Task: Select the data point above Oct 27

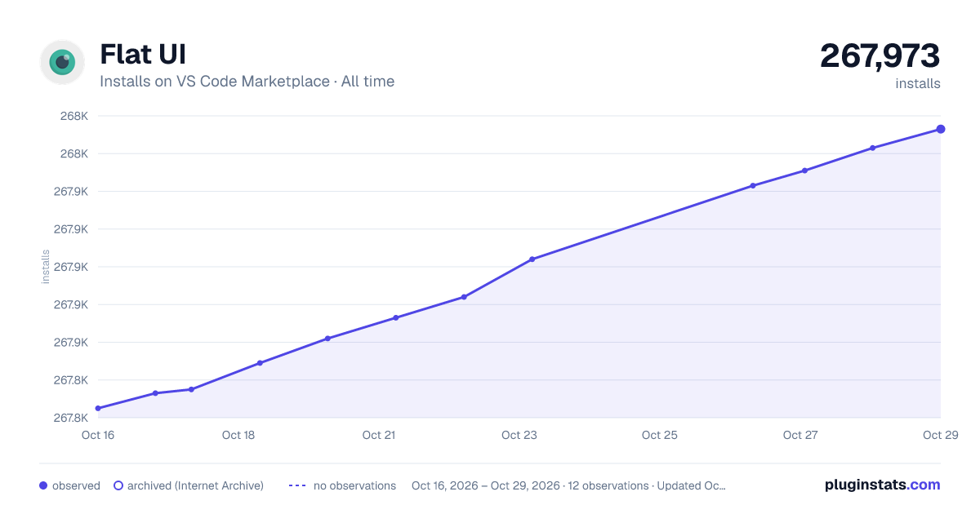Action: coord(804,171)
